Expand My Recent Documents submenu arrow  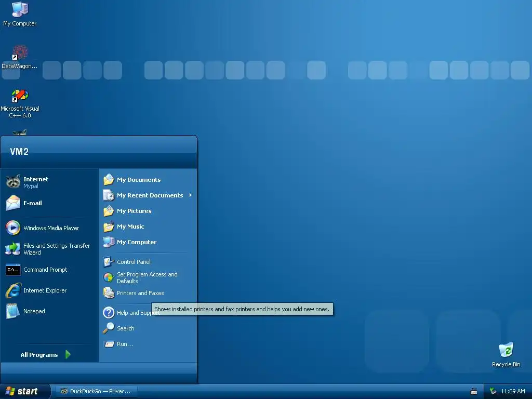pyautogui.click(x=191, y=195)
